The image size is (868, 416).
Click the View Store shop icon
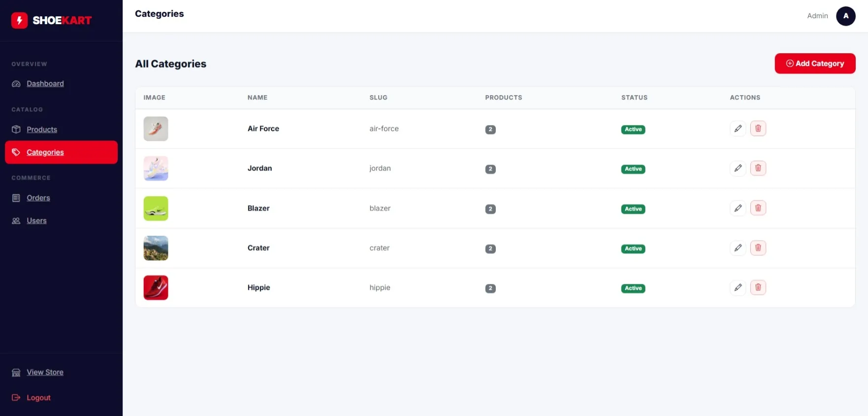(x=16, y=372)
